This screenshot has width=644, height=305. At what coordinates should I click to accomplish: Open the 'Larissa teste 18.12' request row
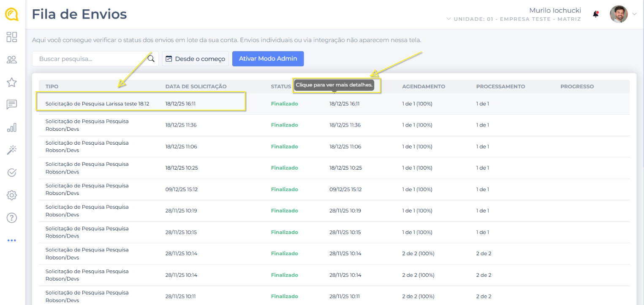point(97,104)
